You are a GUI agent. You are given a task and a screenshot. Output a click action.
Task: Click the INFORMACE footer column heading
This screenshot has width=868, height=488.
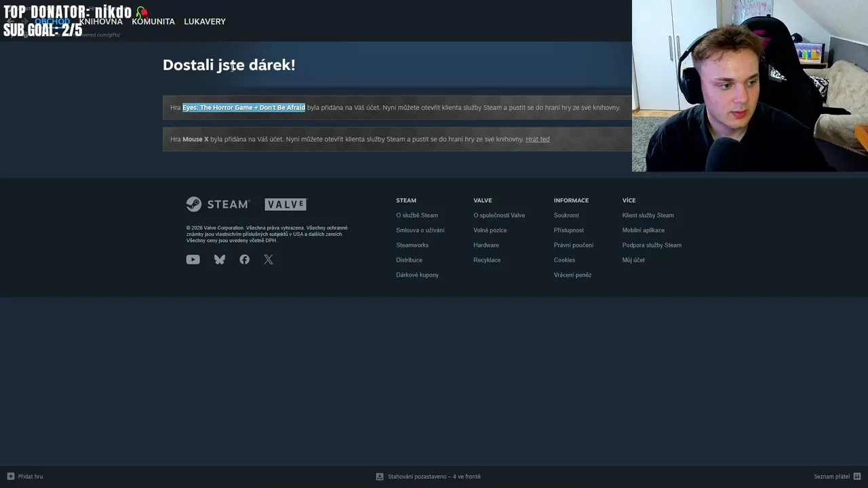coord(571,201)
